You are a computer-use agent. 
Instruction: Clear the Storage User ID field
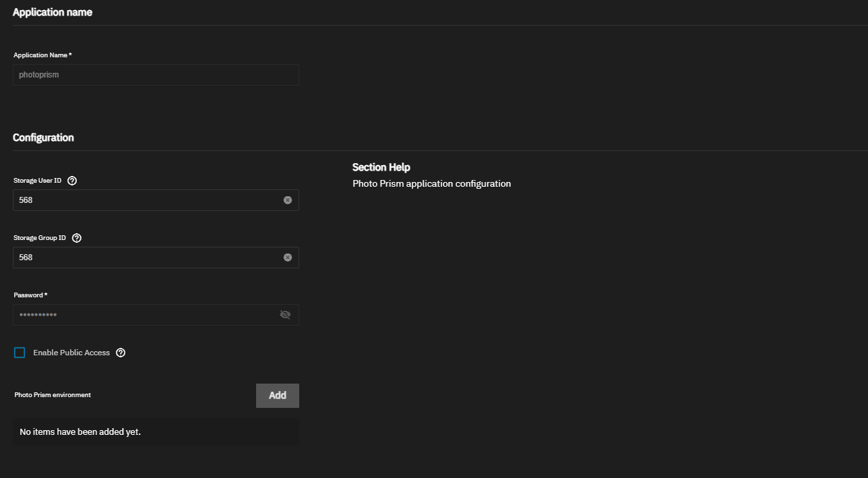coord(288,200)
